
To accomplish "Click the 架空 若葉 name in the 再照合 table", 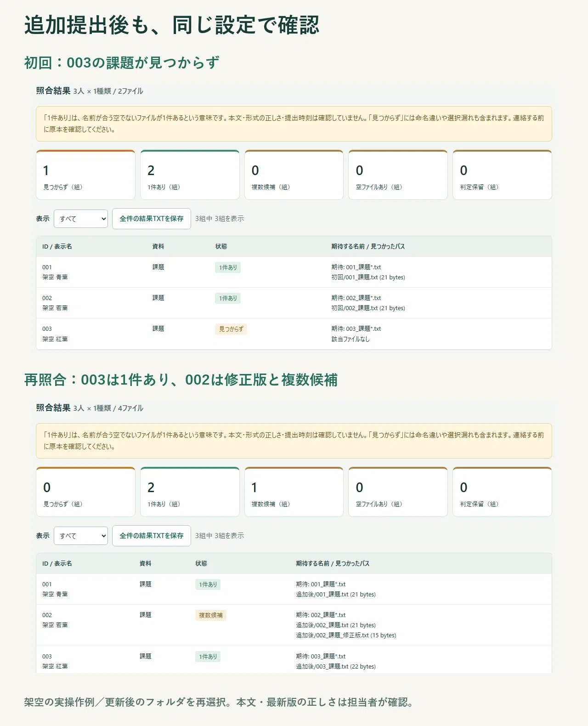I will pyautogui.click(x=55, y=625).
